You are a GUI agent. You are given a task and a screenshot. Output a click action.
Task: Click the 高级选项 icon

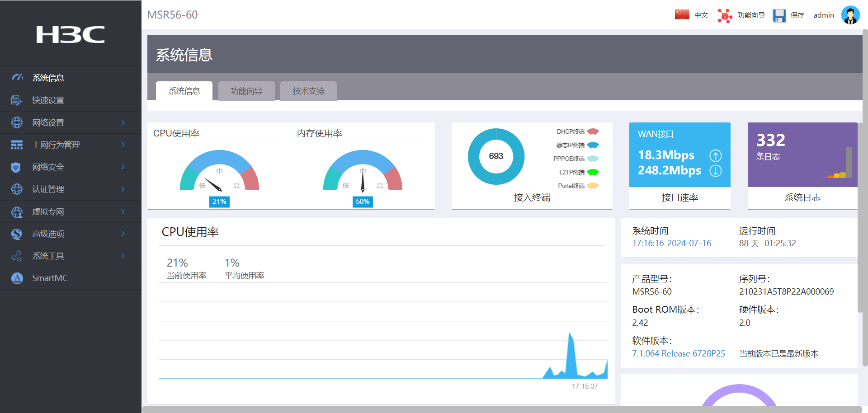tap(17, 234)
